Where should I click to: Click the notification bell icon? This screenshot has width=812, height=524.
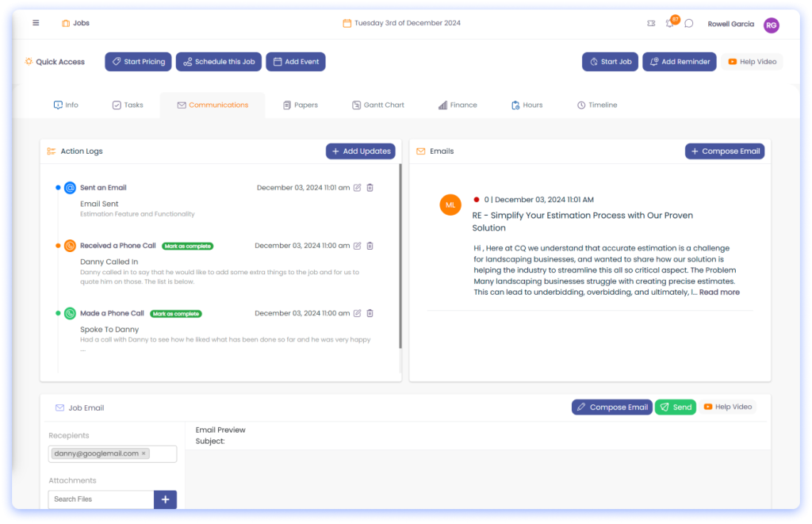point(670,24)
